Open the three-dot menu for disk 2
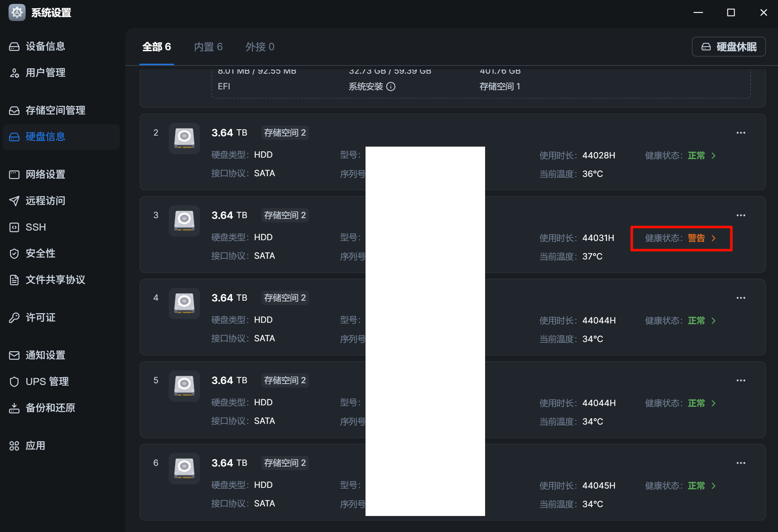This screenshot has height=532, width=778. [x=741, y=133]
